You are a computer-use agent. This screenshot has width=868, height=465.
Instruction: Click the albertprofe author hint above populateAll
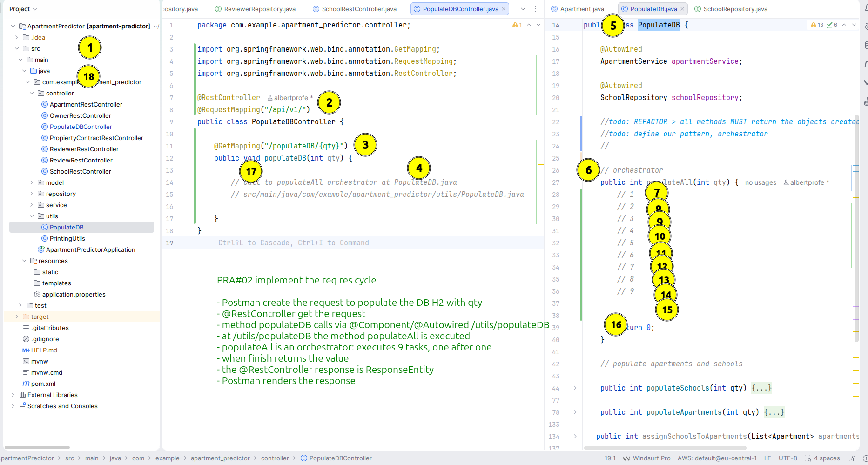(x=806, y=182)
